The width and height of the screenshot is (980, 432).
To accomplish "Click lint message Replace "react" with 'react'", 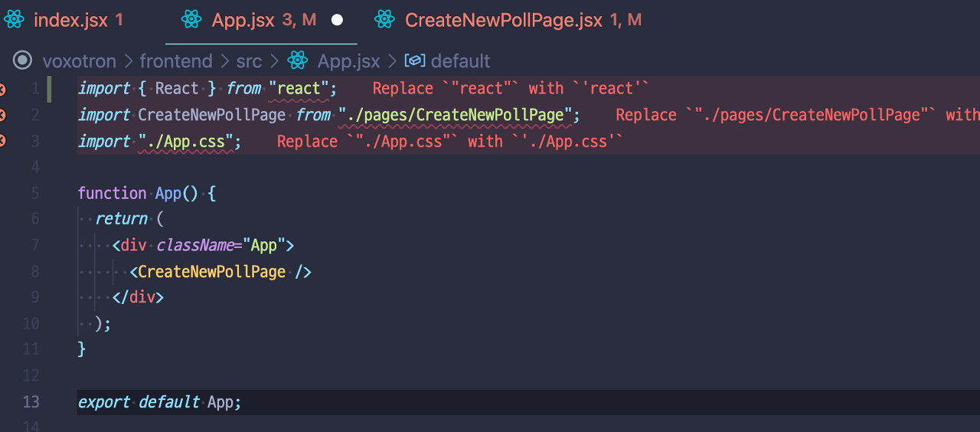I will coord(511,89).
